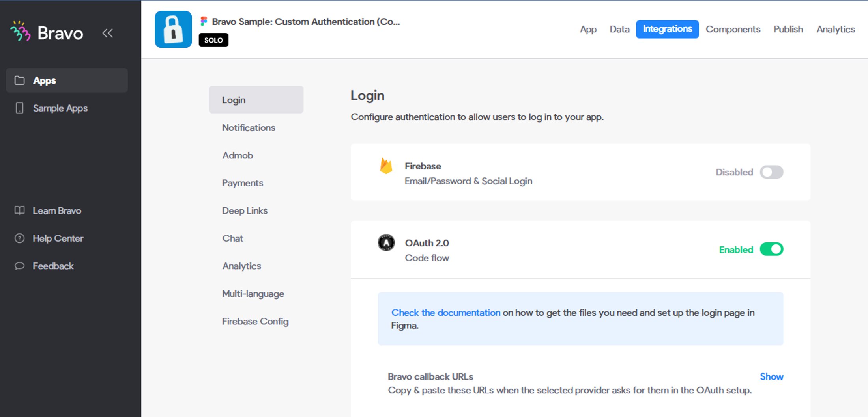Click the OAuth 2.0 provider name
Screen dimensions: 868x417
(x=427, y=243)
